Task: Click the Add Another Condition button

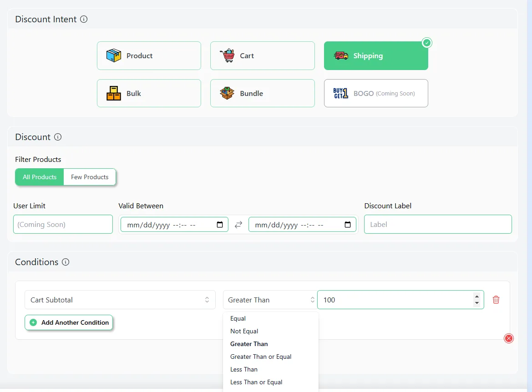Action: pyautogui.click(x=69, y=322)
